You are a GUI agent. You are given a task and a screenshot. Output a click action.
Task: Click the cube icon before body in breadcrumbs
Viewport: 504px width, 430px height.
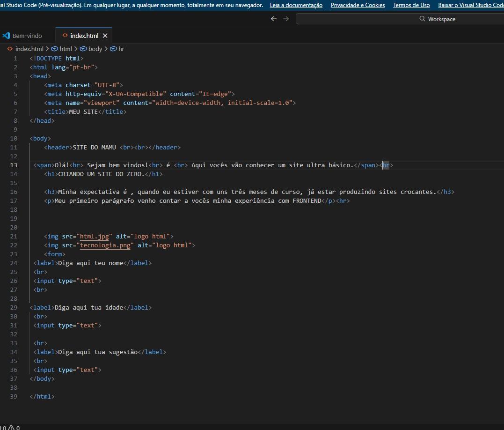tap(83, 49)
